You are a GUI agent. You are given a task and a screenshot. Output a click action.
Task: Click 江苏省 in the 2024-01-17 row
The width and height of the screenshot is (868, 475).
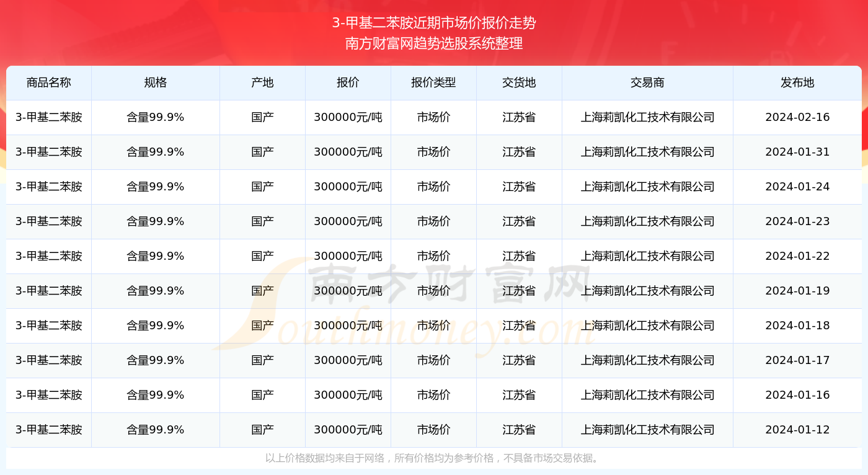[x=519, y=360]
